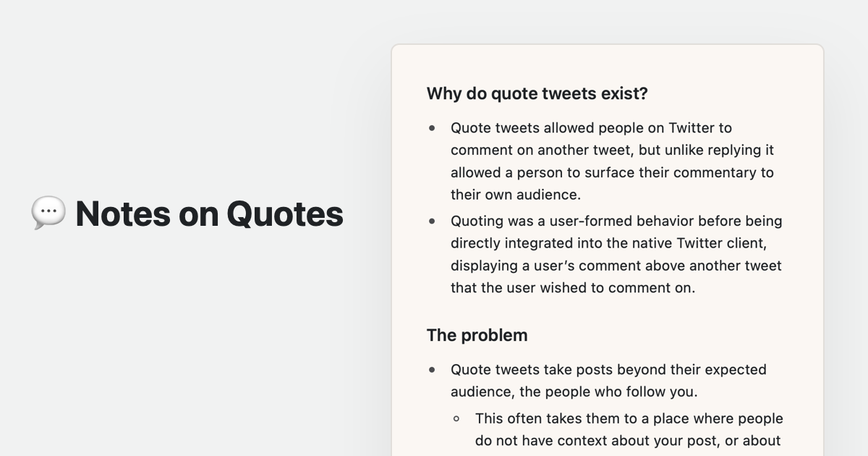Click the line "audience, the people who follow you."
This screenshot has height=456, width=868.
(574, 392)
